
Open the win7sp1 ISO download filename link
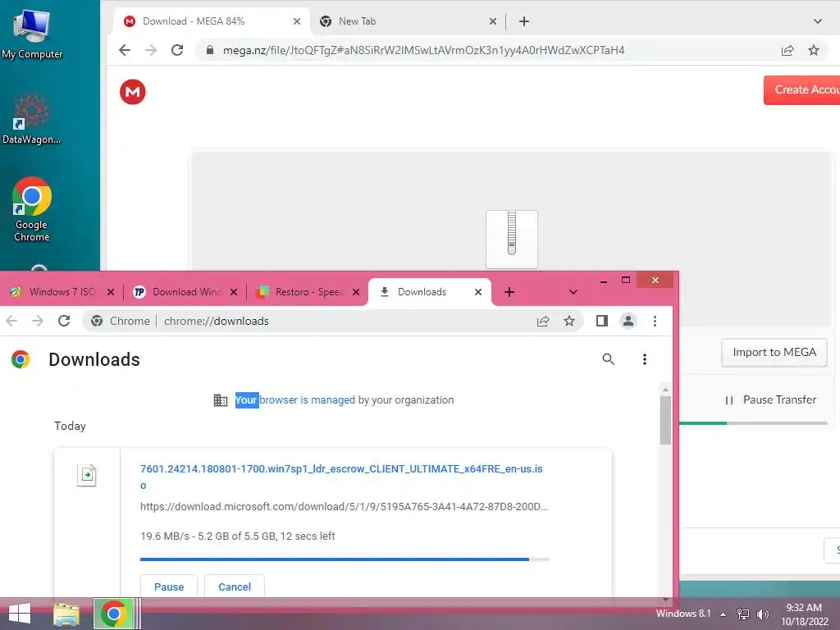point(341,477)
